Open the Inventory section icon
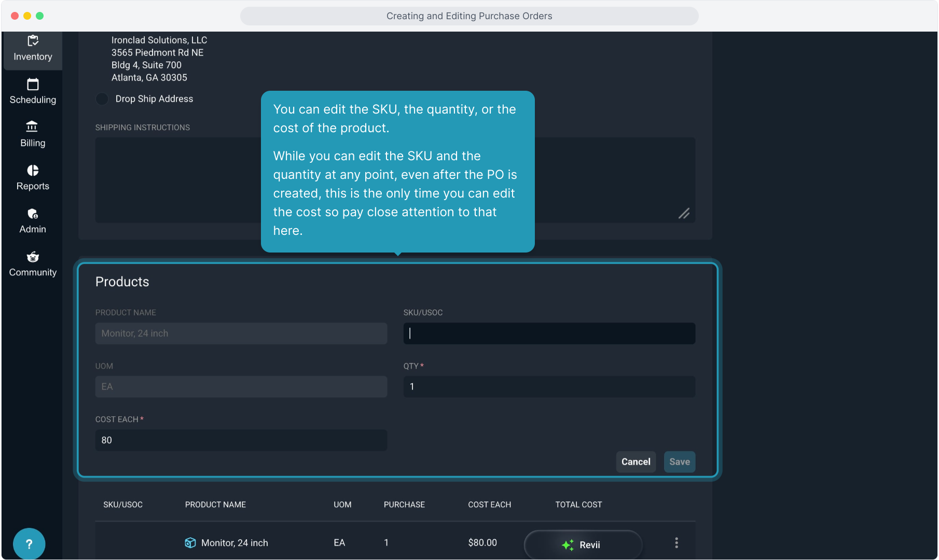This screenshot has width=939, height=560. 33,41
